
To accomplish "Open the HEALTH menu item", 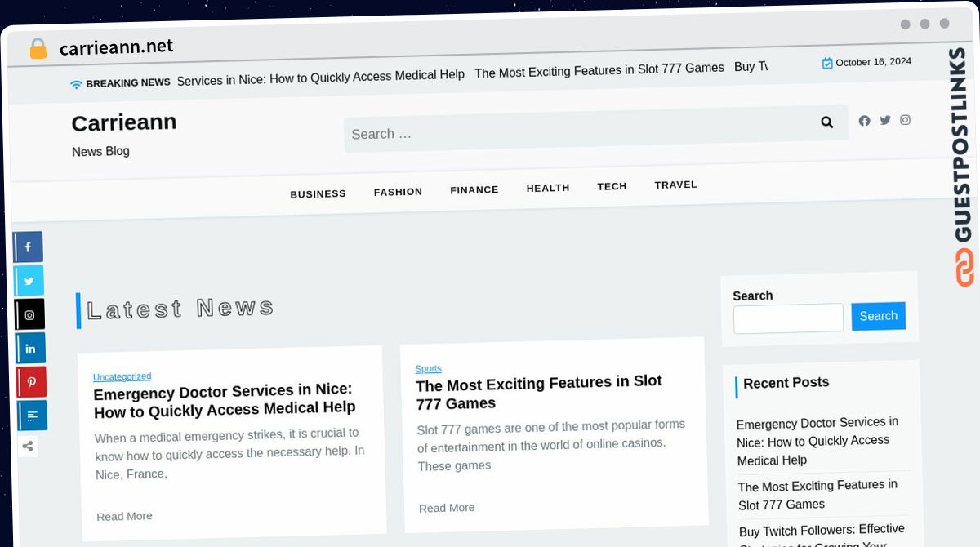I will pos(548,188).
